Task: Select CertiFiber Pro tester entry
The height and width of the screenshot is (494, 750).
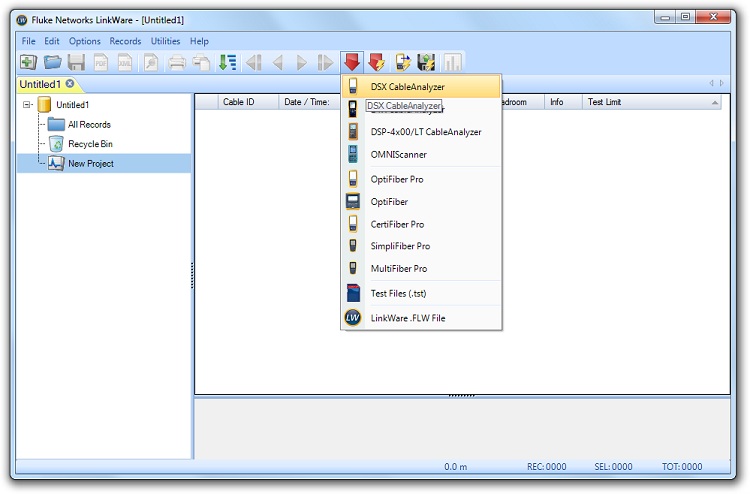Action: [x=397, y=224]
